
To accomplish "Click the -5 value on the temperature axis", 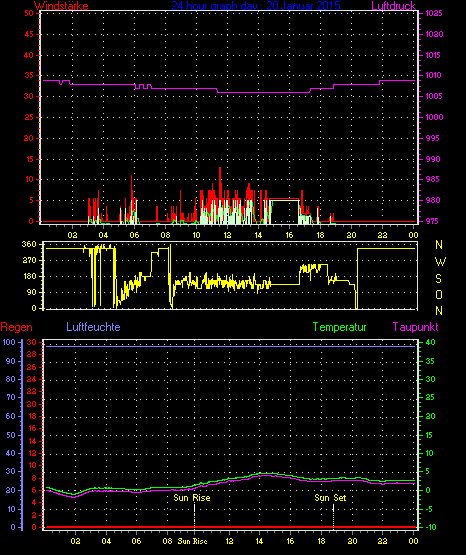I will point(429,509).
